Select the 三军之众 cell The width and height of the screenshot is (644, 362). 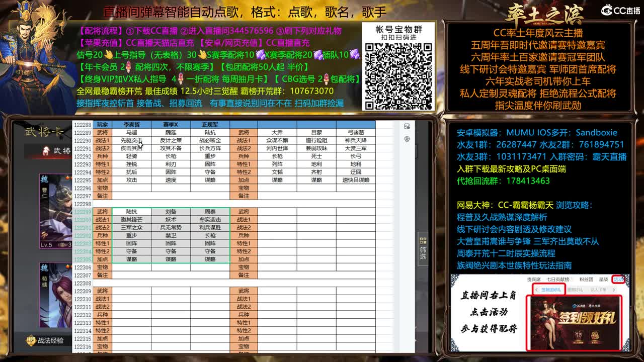click(x=131, y=228)
